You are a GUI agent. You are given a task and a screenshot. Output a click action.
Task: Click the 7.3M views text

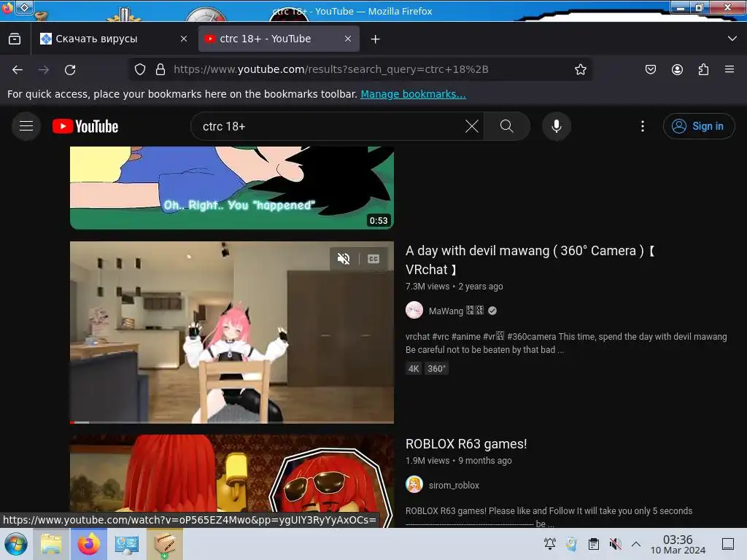point(427,286)
